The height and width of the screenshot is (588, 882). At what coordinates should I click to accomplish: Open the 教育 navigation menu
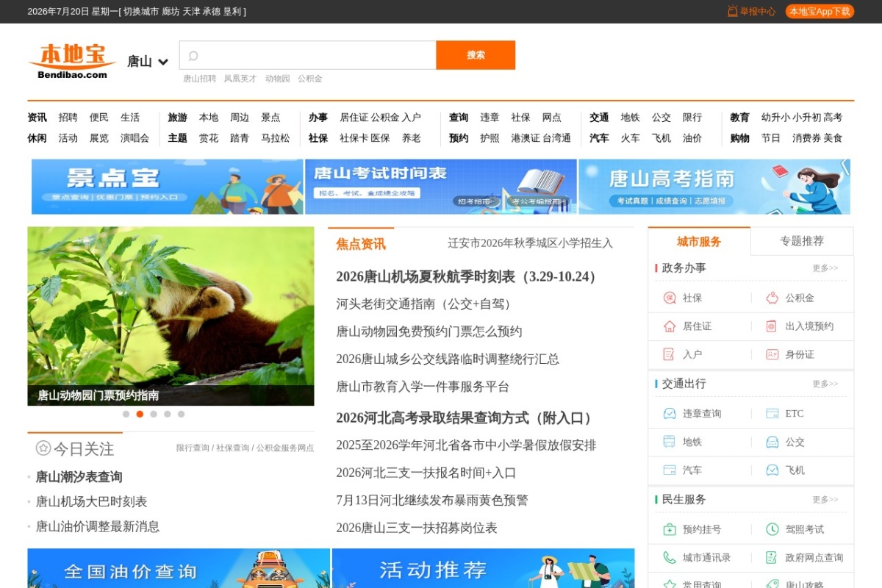coord(739,118)
